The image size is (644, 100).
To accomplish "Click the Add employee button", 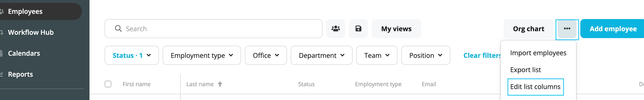I will (x=613, y=29).
